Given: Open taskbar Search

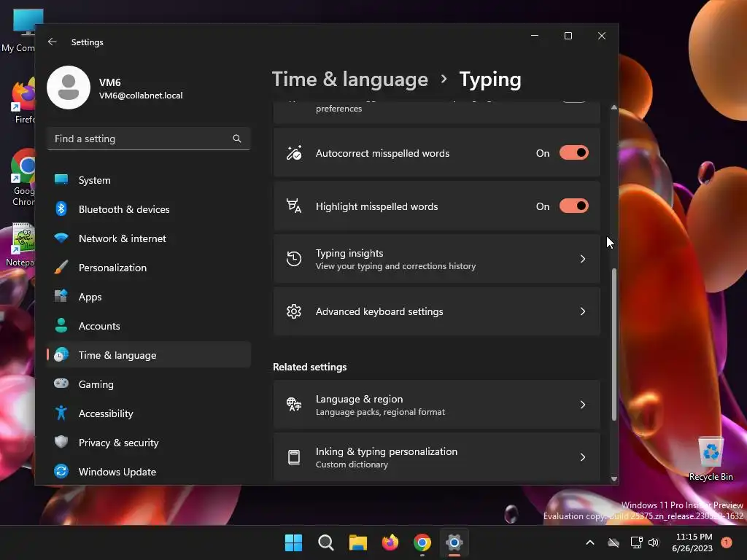Looking at the screenshot, I should tap(326, 542).
